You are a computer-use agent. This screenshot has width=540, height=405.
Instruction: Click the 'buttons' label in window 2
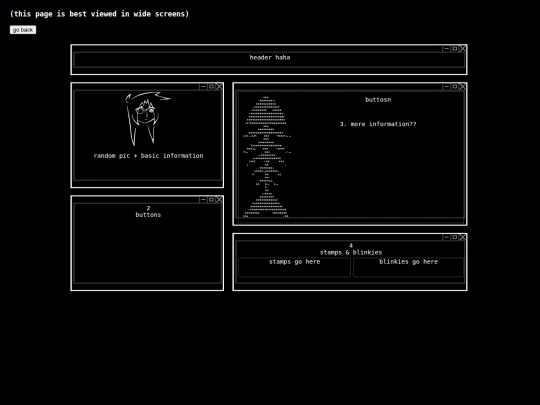pos(148,215)
